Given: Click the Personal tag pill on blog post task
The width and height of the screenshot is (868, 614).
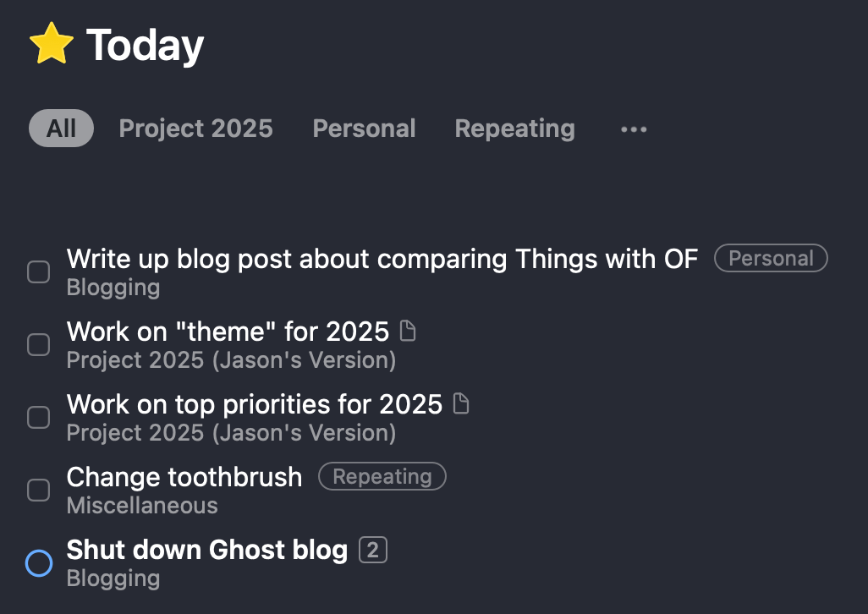Looking at the screenshot, I should [771, 258].
